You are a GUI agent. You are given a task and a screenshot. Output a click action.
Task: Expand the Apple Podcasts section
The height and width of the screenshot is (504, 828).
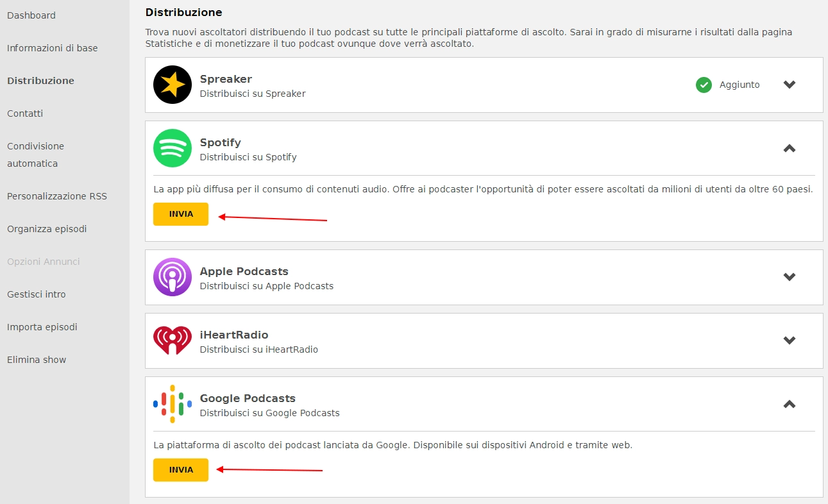coord(790,277)
